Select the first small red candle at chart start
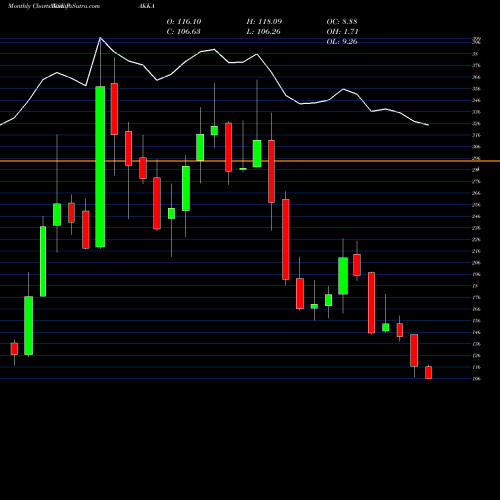 coord(14,349)
